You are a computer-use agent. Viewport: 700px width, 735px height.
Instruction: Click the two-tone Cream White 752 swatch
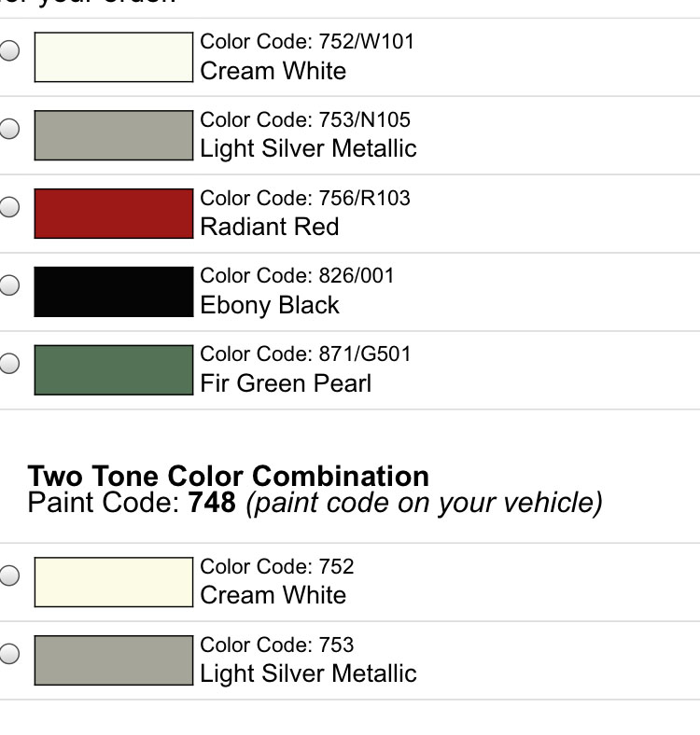click(112, 582)
